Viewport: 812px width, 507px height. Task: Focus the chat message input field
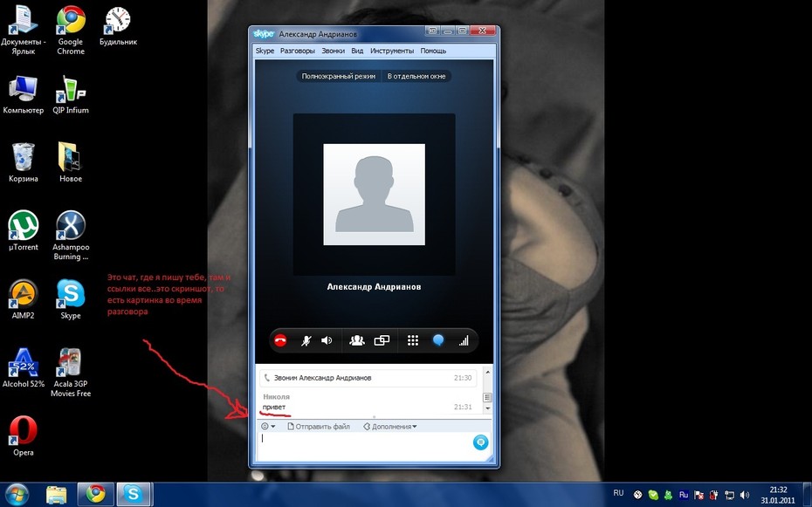coord(364,445)
